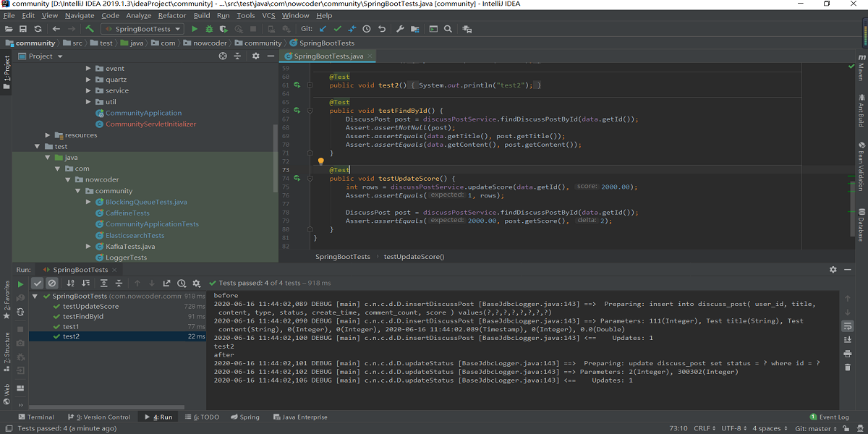The height and width of the screenshot is (434, 868).
Task: Click the yellow intention bulb in editor
Action: (x=321, y=161)
